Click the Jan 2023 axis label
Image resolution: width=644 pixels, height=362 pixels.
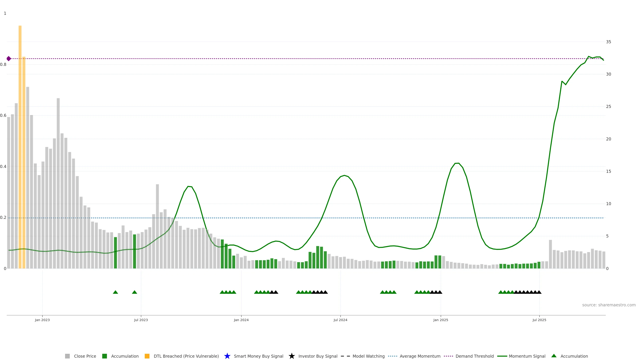tap(42, 320)
